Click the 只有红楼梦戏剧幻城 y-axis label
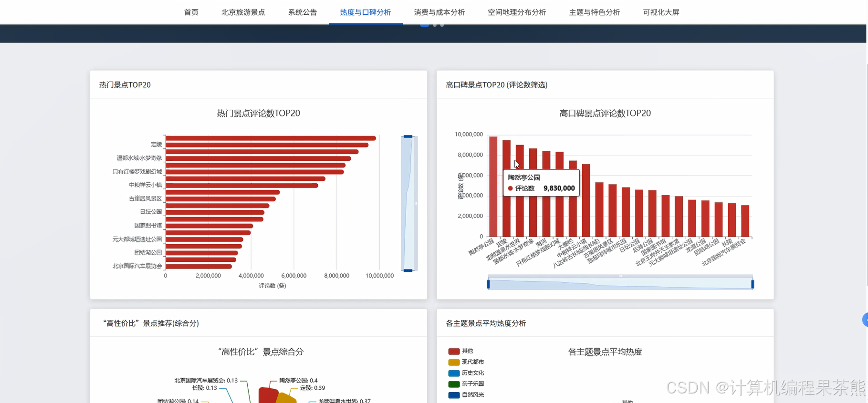 pos(137,172)
